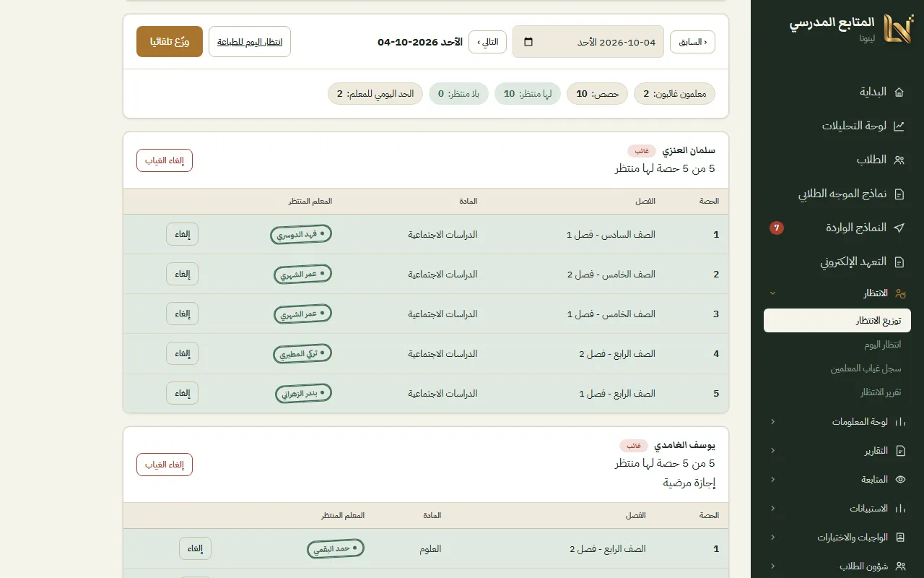Viewport: 924px width, 578px height.
Task: Click the students icon next to الطلاب
Action: tap(899, 160)
